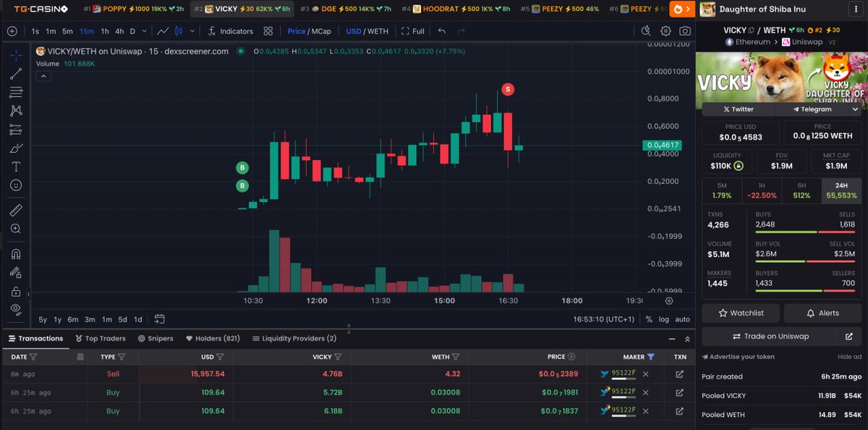Toggle lock all drawing tools

(16, 292)
